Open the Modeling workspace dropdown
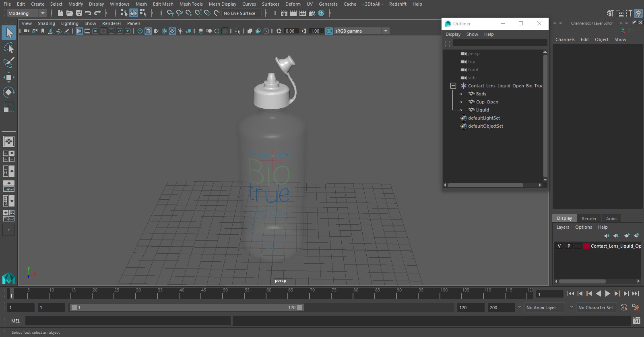 tap(27, 13)
